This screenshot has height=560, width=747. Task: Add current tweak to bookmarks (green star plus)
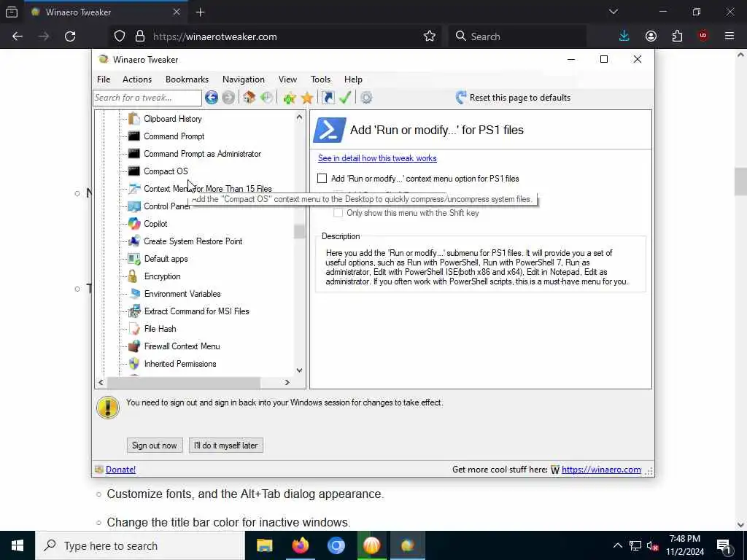click(x=289, y=98)
